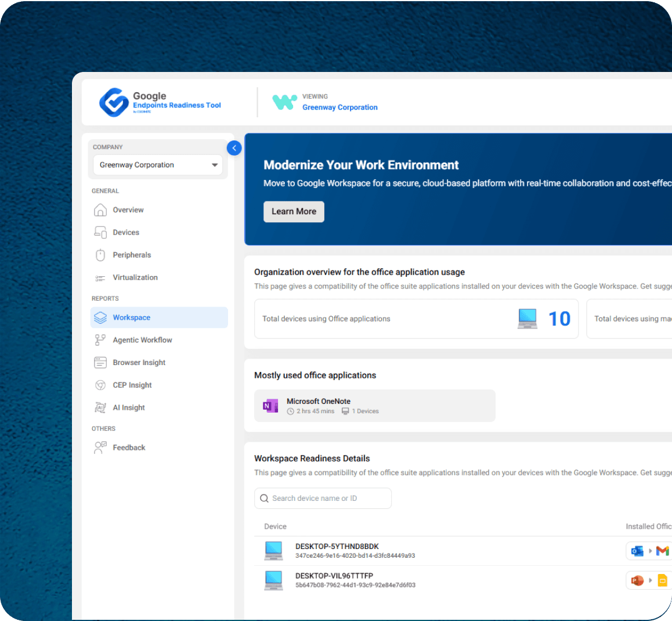This screenshot has height=621, width=672.
Task: Go to the Devices page
Action: coord(159,232)
